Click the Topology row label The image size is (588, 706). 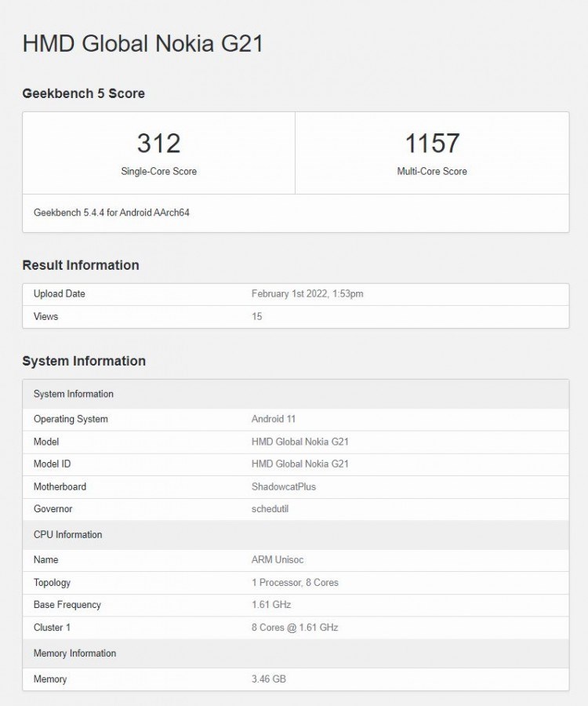click(x=53, y=583)
